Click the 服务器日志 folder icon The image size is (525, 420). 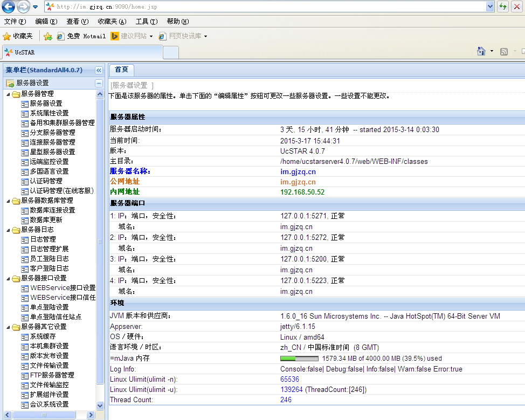(x=16, y=230)
